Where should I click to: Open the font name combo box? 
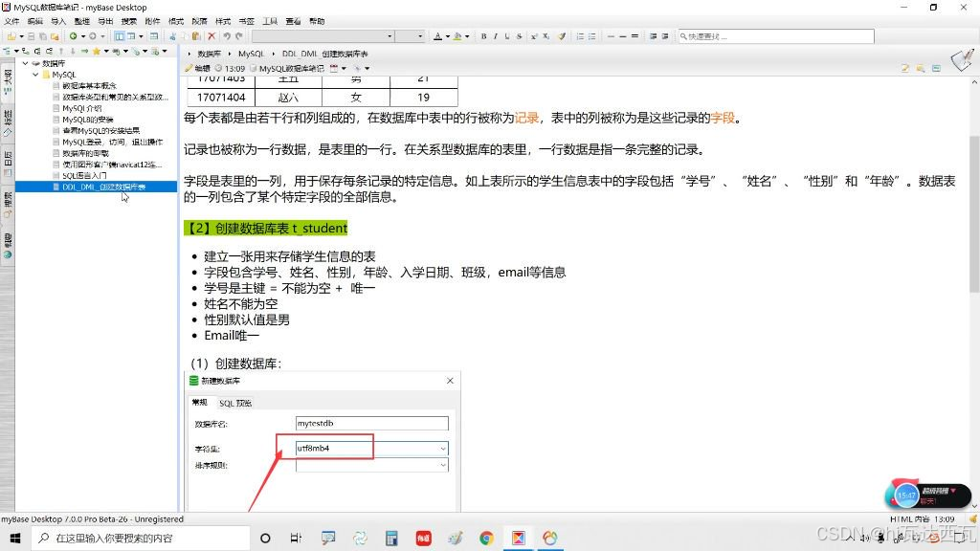[x=323, y=36]
